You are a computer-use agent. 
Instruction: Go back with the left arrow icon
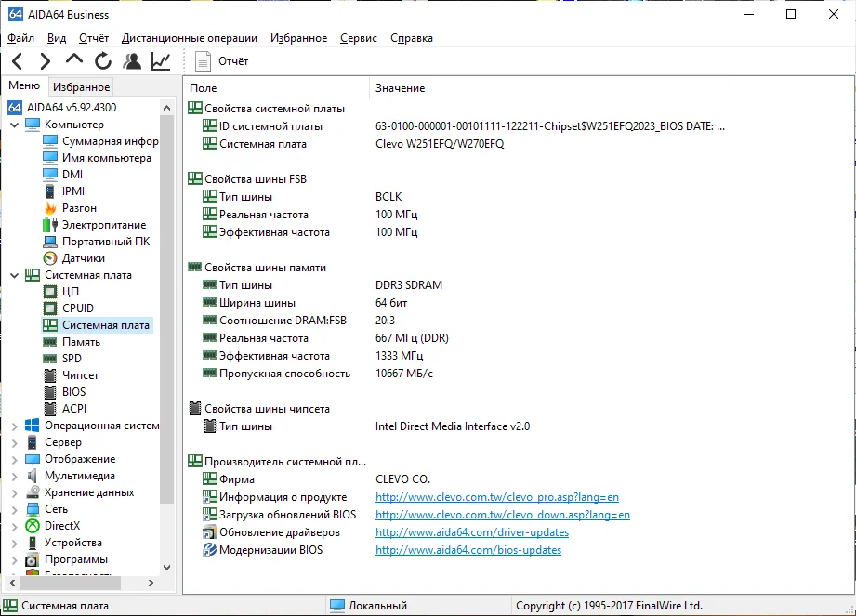[18, 61]
